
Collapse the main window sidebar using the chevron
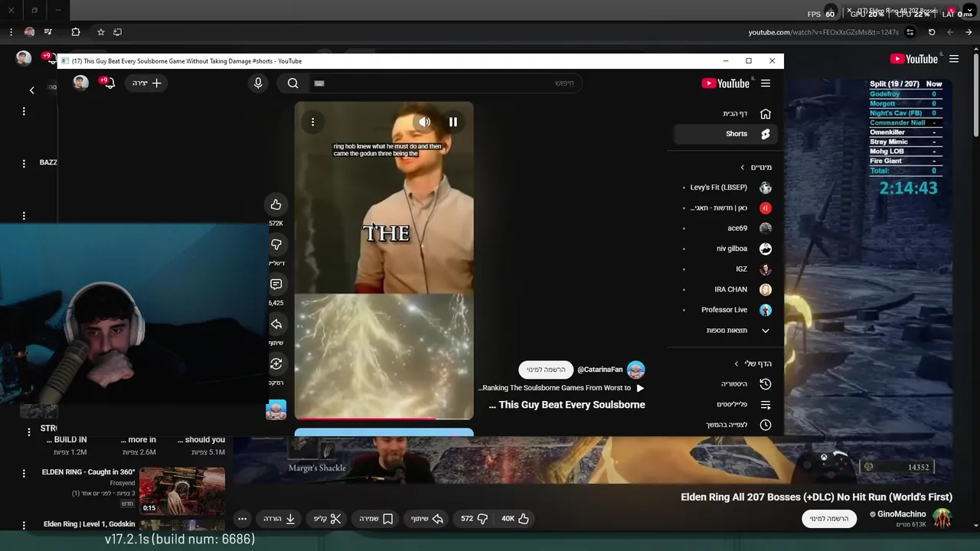tap(31, 90)
